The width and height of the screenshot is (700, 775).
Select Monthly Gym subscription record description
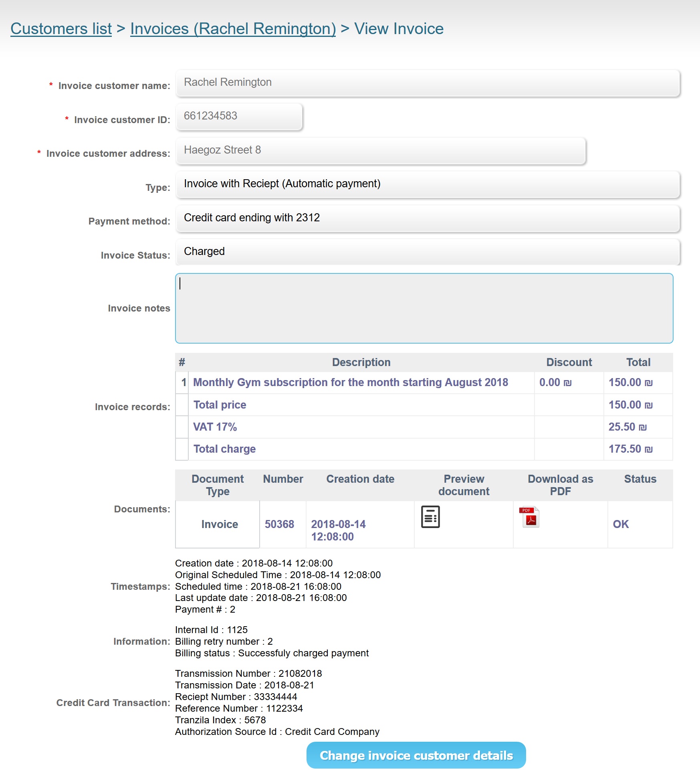click(x=351, y=382)
